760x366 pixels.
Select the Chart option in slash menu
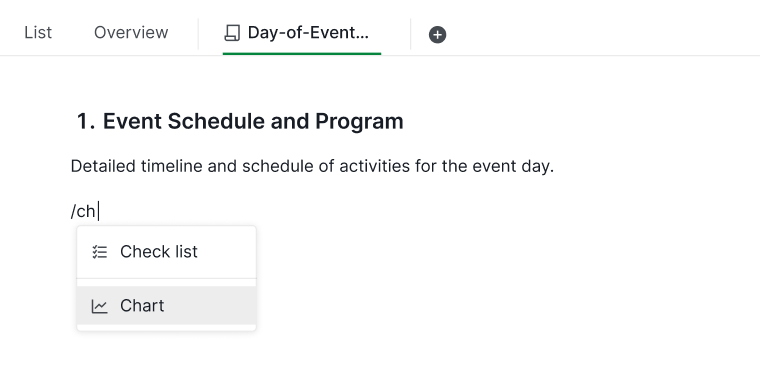coord(166,305)
